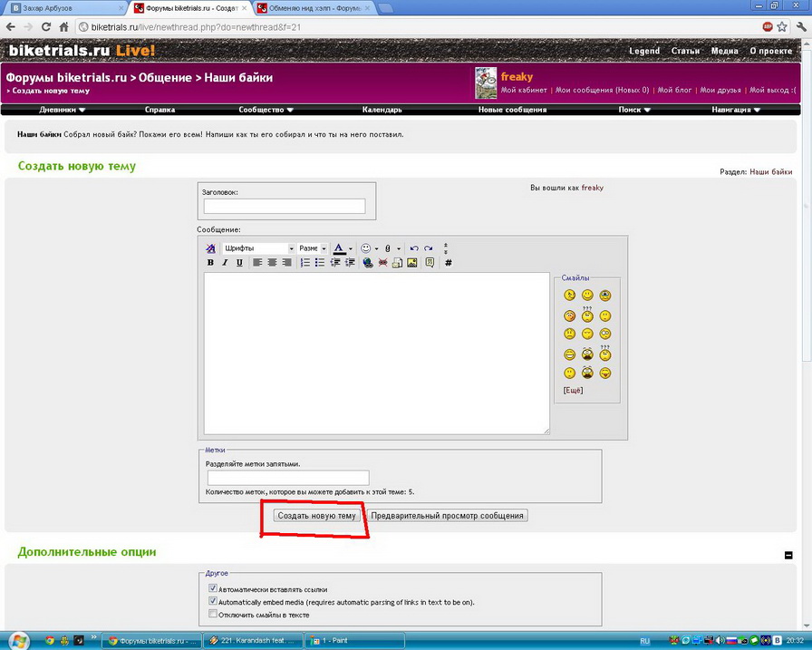
Task: Click 'Предварительный просмотр сообщения' button
Action: 447,515
